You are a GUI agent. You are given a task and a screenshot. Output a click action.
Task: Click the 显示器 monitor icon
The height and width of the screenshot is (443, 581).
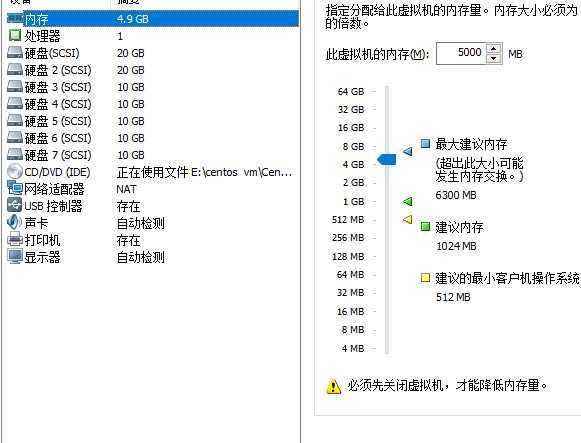point(15,257)
